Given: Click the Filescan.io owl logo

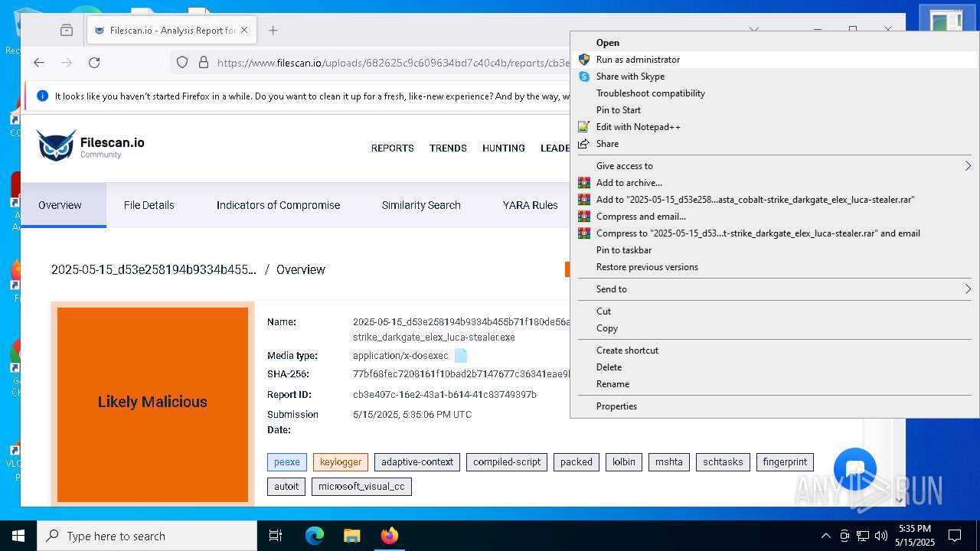Looking at the screenshot, I should (x=57, y=145).
